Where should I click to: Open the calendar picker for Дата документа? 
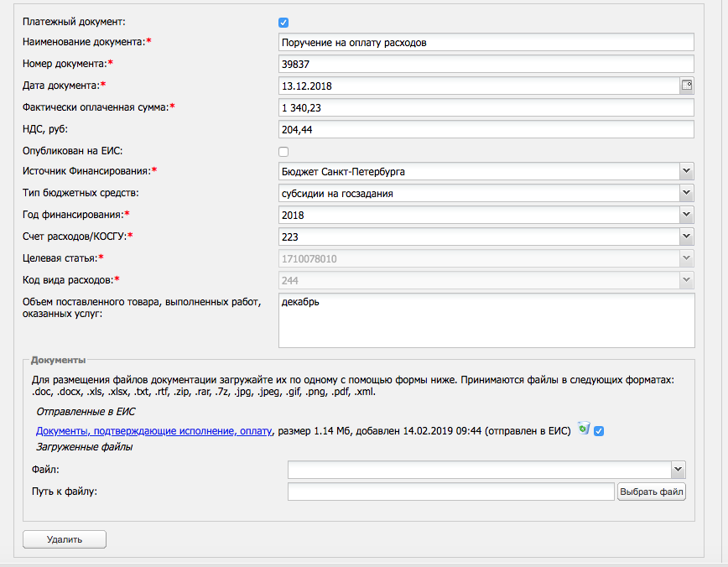[687, 86]
